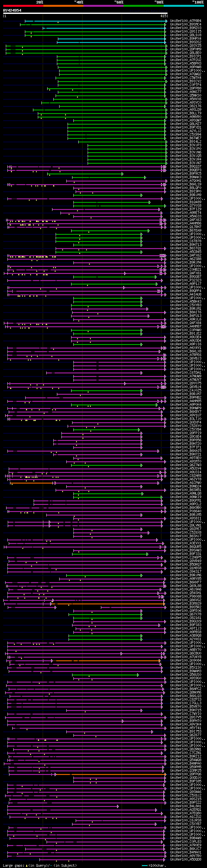Screen dimensions: 207x868
Task: Select hit UniRef100_A5BPH3
Action: pyautogui.click(x=186, y=63)
